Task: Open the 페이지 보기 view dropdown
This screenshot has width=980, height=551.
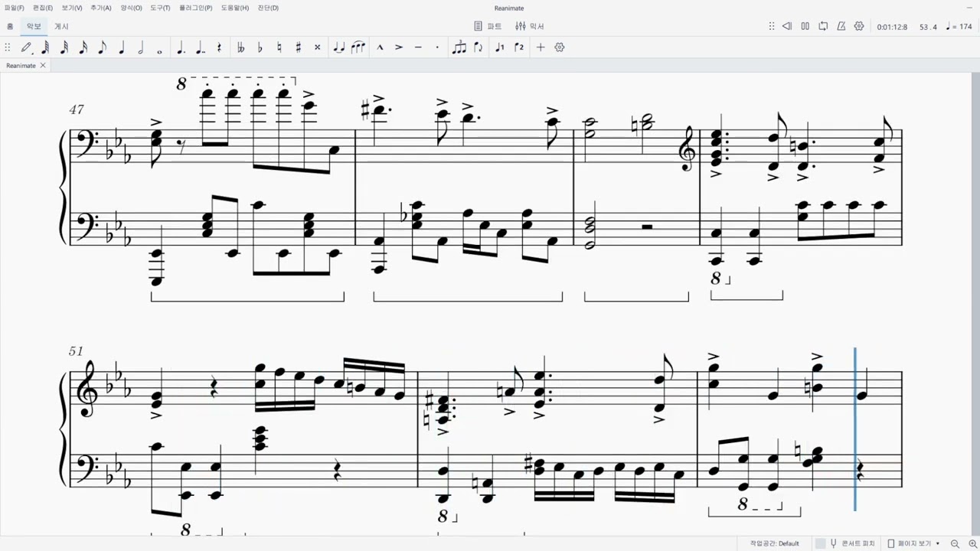Action: pos(914,543)
